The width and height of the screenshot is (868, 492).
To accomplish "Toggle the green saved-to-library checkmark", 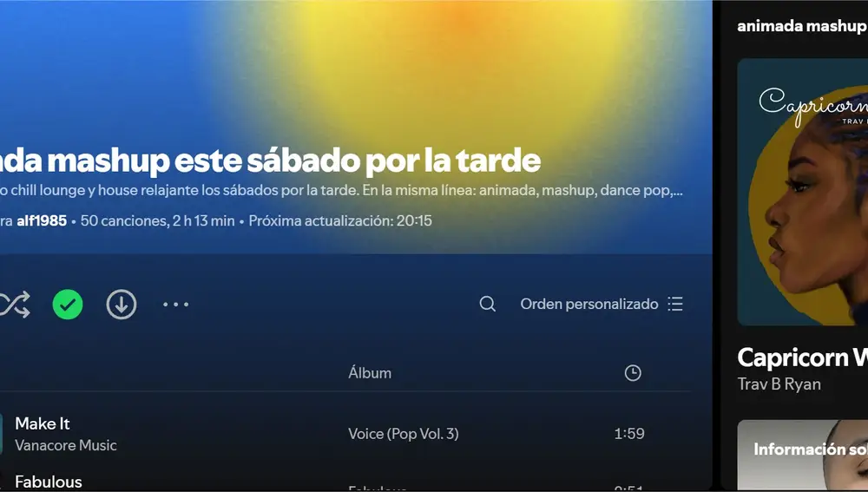I will tap(68, 305).
